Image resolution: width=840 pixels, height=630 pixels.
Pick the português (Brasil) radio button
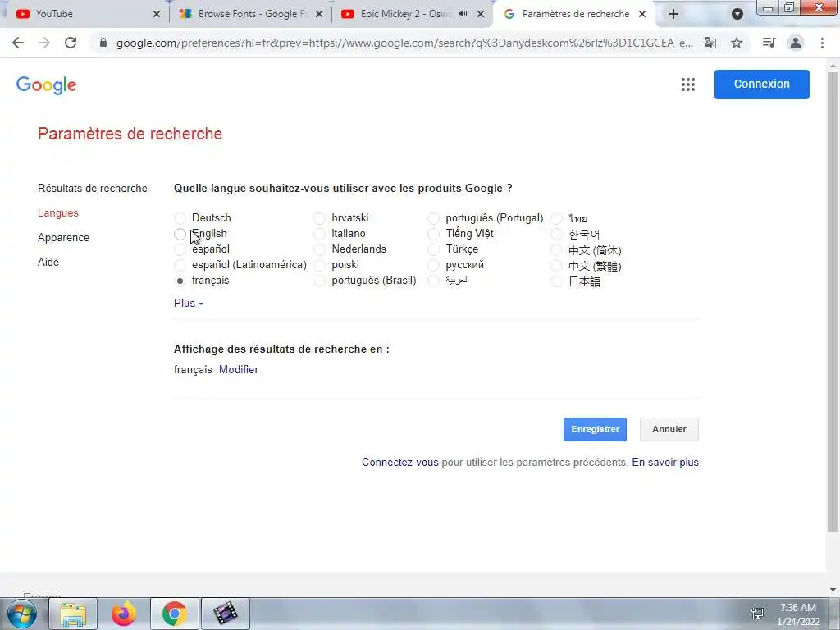click(x=319, y=281)
